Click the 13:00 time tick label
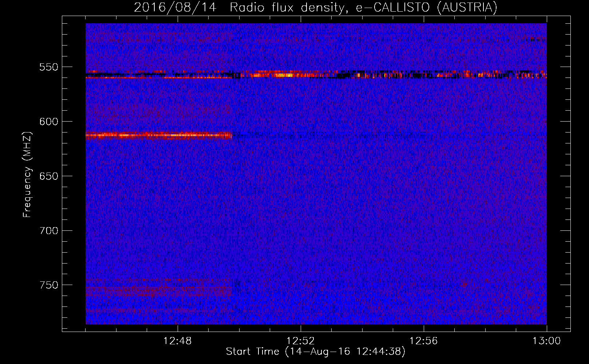Viewport: 589px width, 364px height. (x=547, y=341)
